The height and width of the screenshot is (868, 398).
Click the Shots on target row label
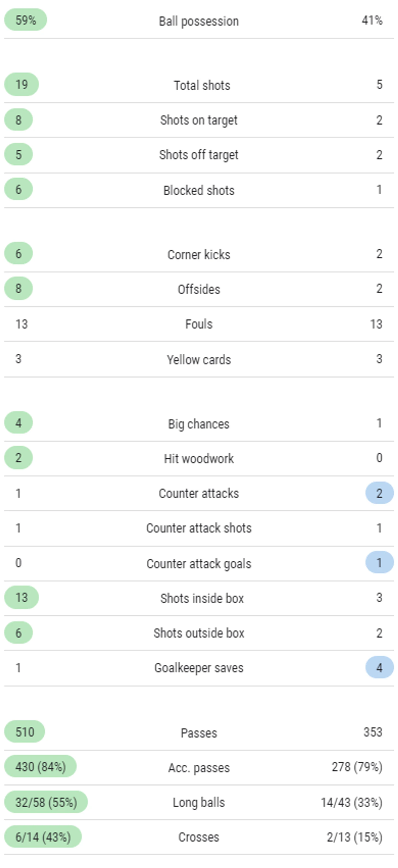pos(199,120)
